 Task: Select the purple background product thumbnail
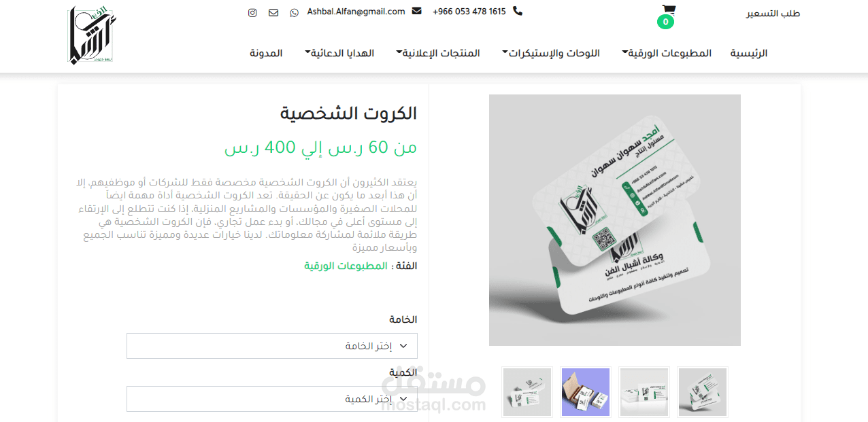[x=586, y=392]
